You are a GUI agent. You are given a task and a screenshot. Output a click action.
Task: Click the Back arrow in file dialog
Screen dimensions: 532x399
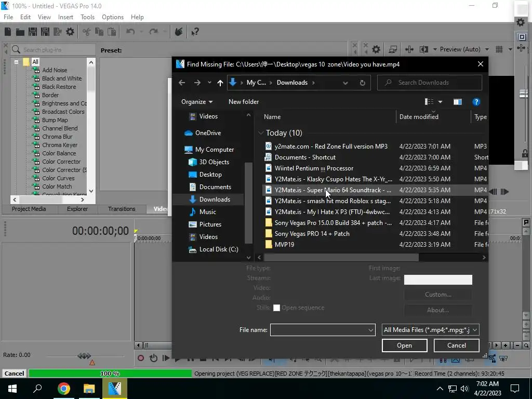pyautogui.click(x=182, y=83)
